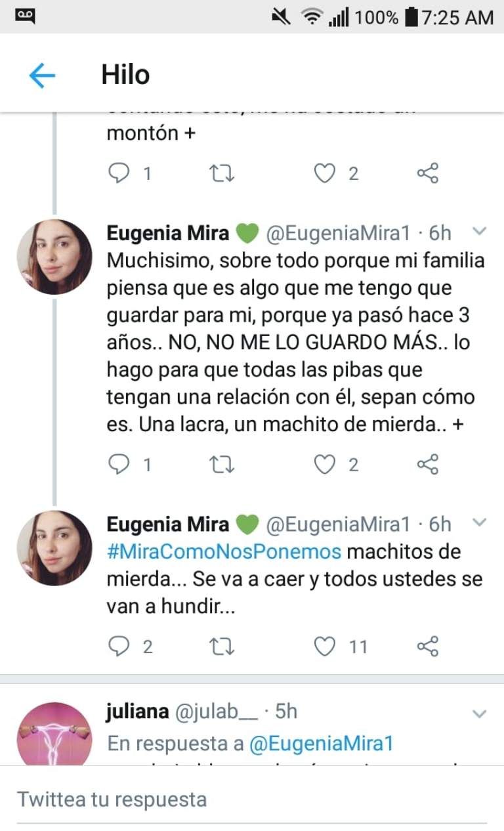Open Eugenia Mira's avatar on #MiraComoNosPonemos tweet
Screen dimensions: 504x831
pos(54,548)
